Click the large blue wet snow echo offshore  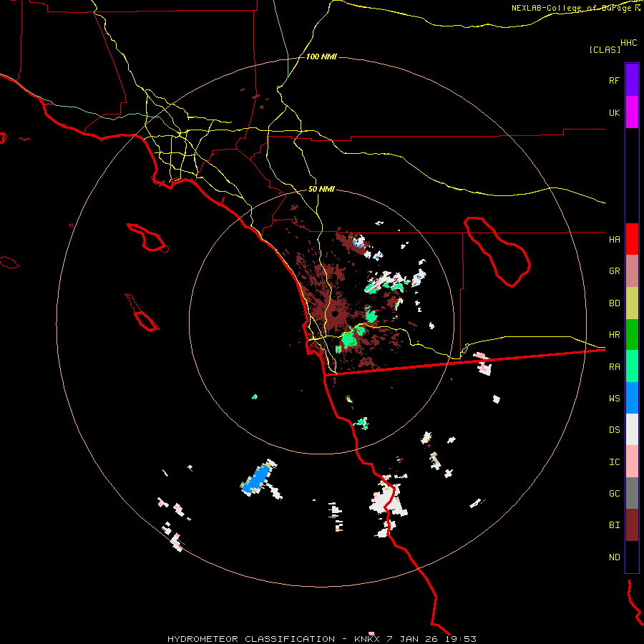(x=257, y=479)
